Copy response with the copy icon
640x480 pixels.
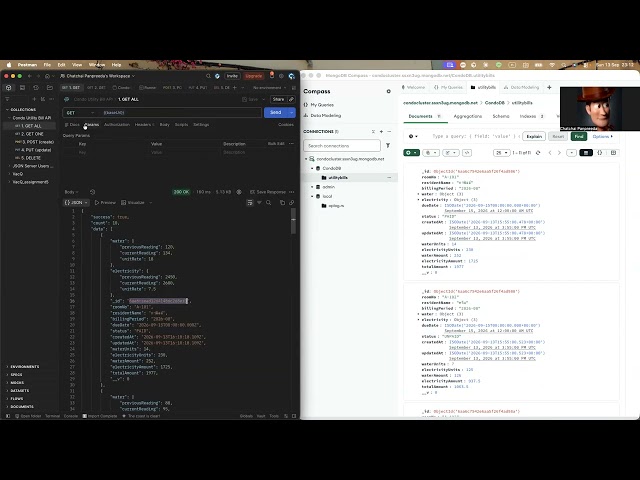[x=282, y=202]
